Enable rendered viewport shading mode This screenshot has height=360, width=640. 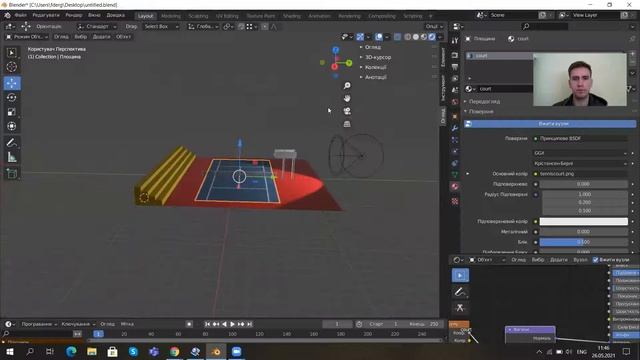click(x=432, y=37)
